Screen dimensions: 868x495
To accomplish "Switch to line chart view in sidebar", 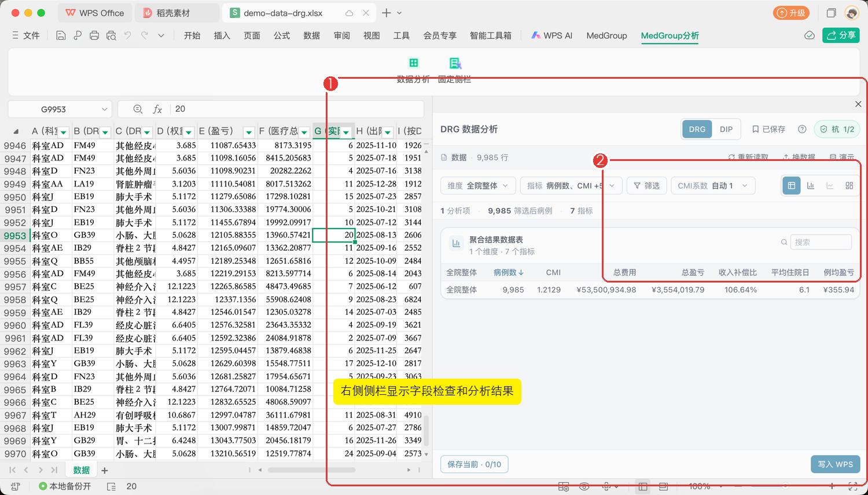I will [x=830, y=185].
